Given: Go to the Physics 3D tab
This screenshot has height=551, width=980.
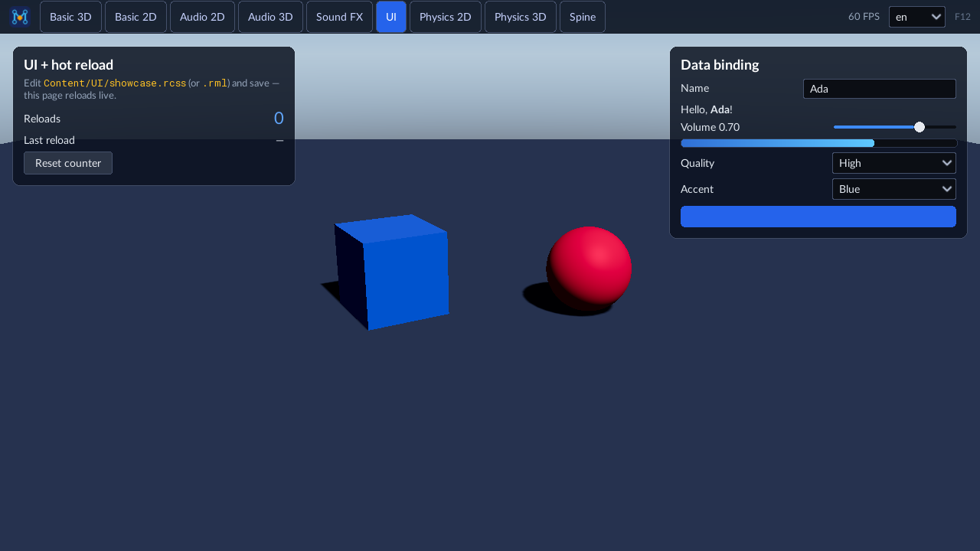Looking at the screenshot, I should click(x=521, y=17).
